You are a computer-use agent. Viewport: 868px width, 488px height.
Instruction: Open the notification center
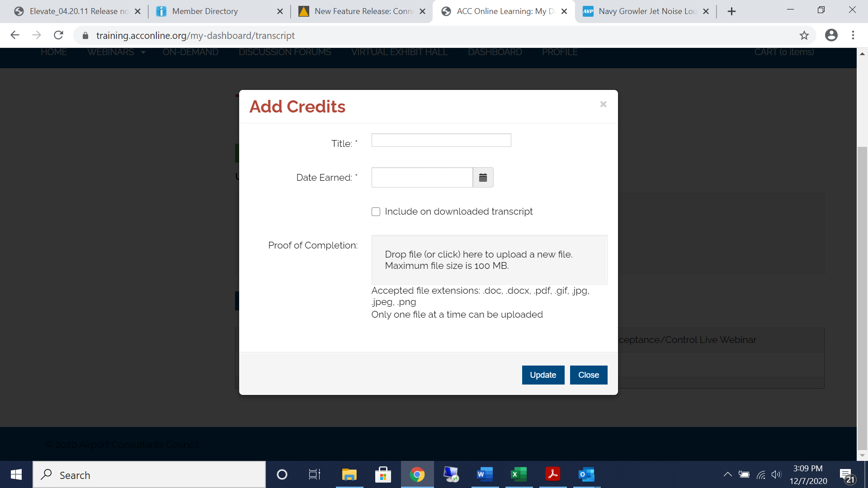(x=847, y=475)
